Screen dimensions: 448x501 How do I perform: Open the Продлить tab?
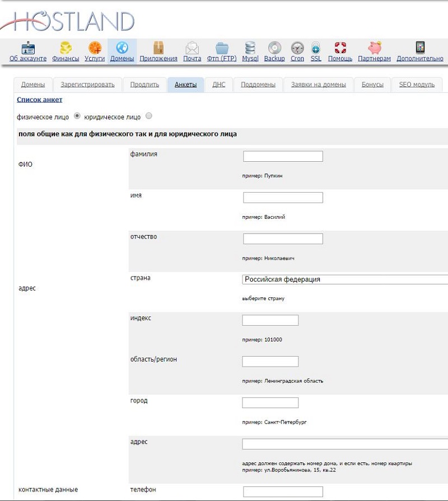[144, 85]
